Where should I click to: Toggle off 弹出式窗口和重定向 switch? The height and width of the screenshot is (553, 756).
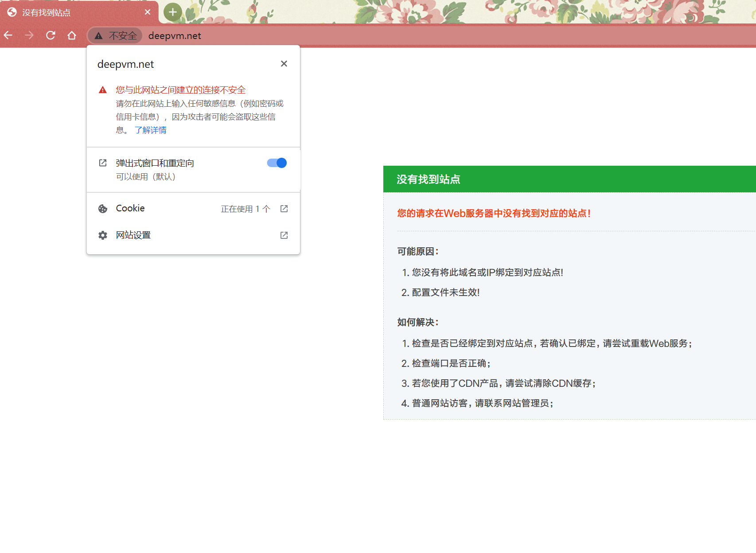coord(277,163)
